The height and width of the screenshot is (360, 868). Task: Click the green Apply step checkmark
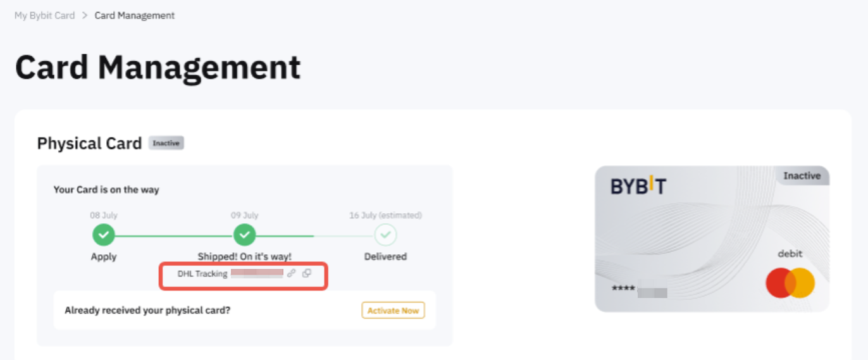tap(104, 235)
